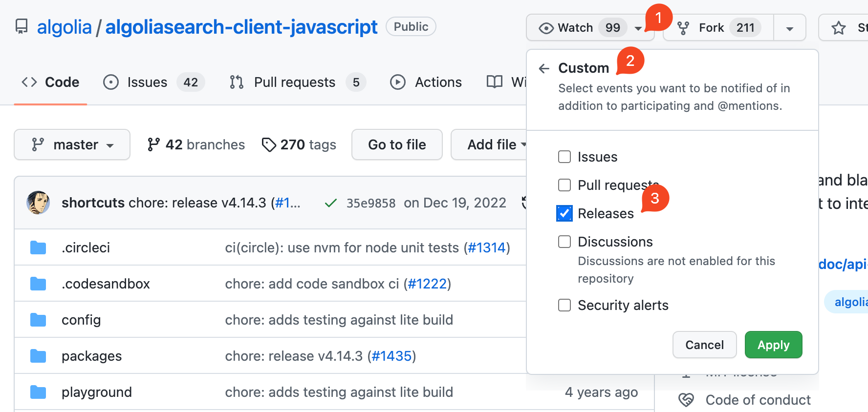Open the 270 tags link

pos(299,144)
